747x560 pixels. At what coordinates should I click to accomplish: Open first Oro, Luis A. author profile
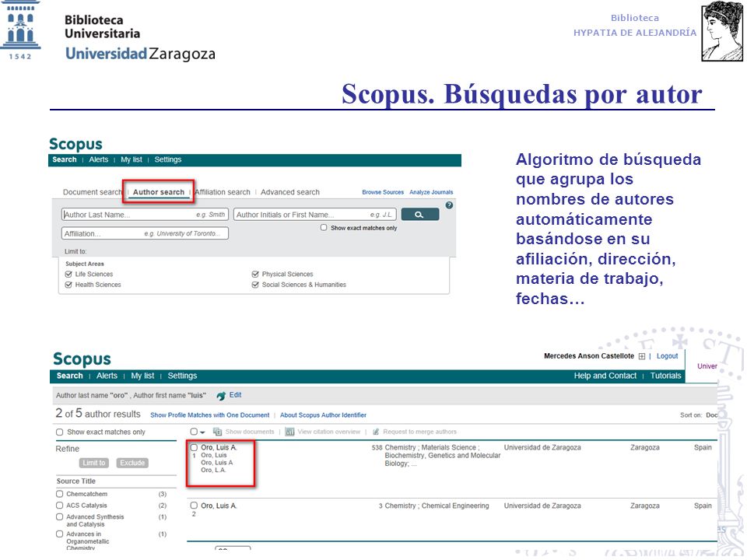(219, 448)
